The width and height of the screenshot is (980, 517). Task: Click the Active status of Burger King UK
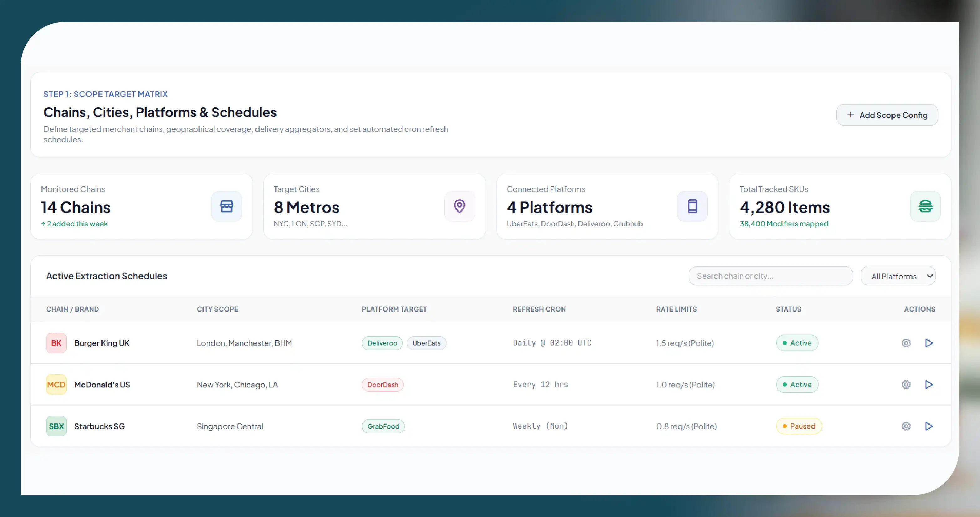coord(797,343)
